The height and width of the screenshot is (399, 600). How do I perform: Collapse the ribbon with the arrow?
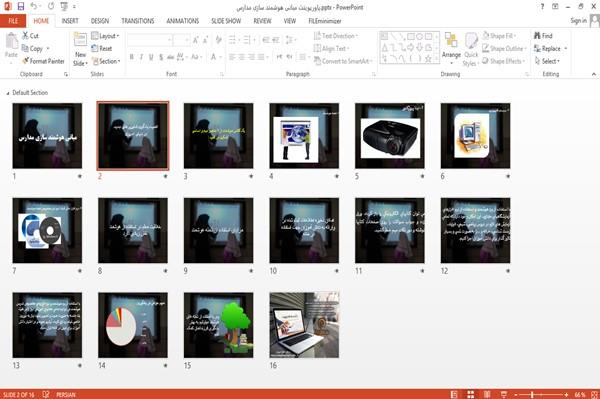pos(594,74)
